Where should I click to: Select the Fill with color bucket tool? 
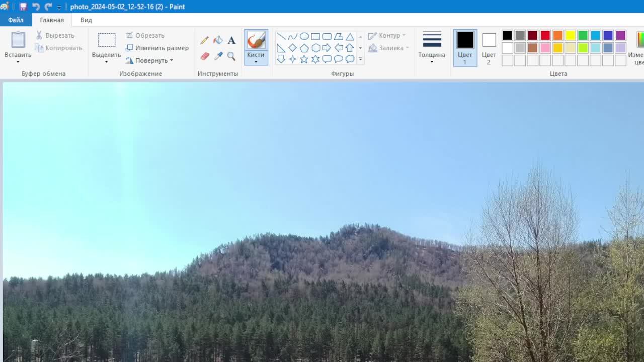tap(218, 40)
